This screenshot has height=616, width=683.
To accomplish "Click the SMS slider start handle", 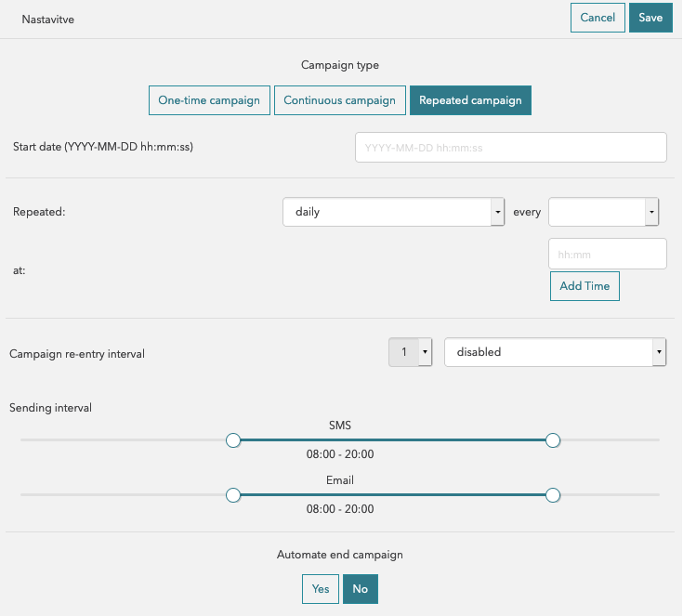I will coord(233,439).
